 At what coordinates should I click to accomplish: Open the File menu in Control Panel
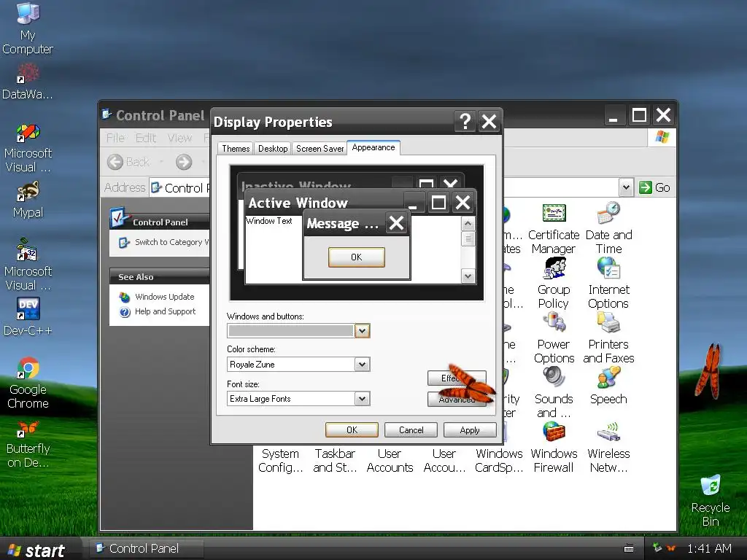click(115, 138)
